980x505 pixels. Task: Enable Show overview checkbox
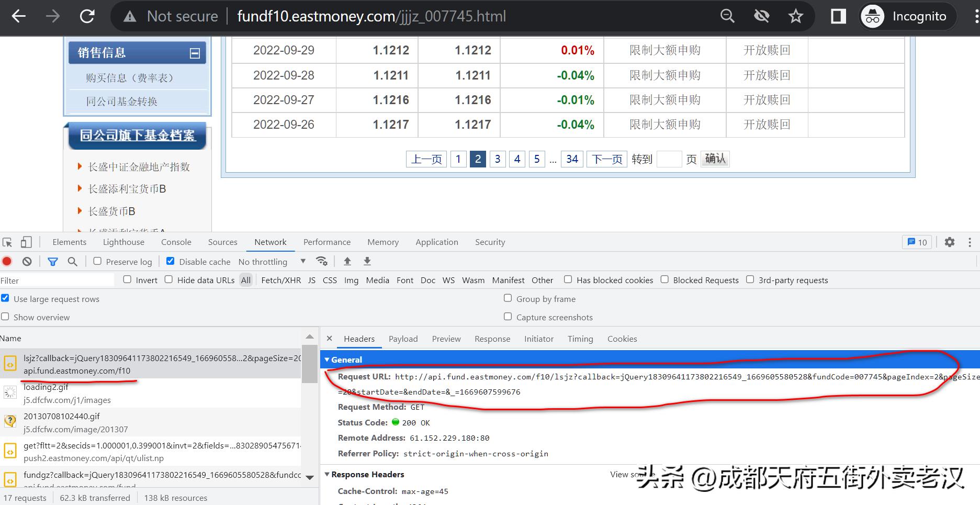[5, 317]
